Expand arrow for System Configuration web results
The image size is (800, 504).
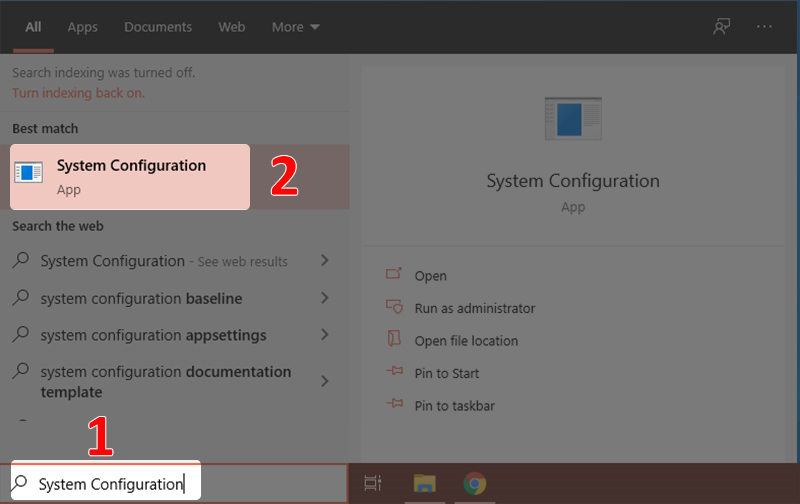[324, 261]
